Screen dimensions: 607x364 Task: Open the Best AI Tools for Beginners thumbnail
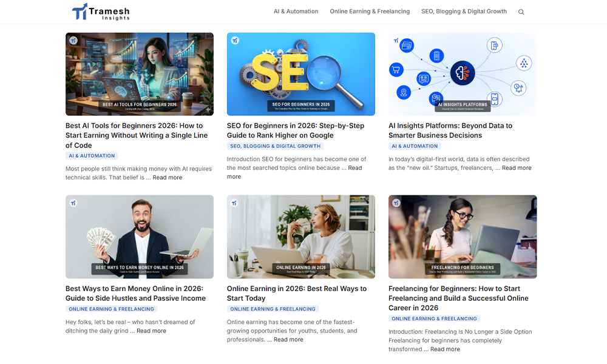pos(140,74)
